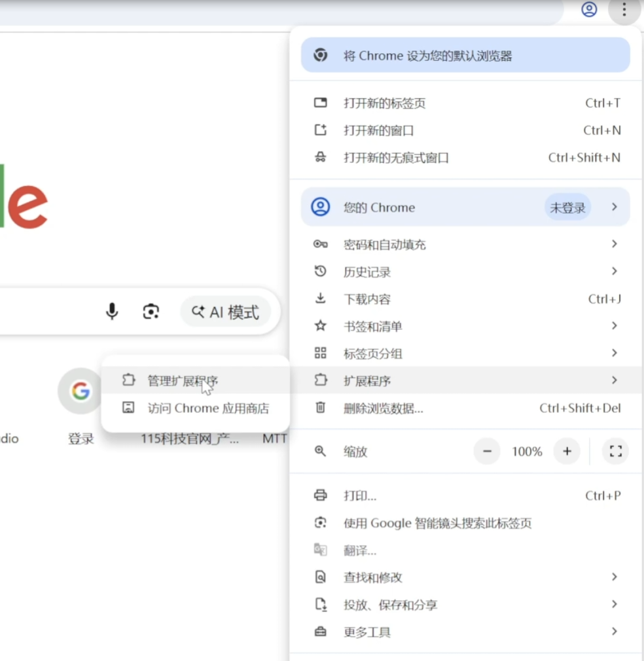Click the cast and save page icon
This screenshot has height=661, width=644.
click(x=321, y=605)
